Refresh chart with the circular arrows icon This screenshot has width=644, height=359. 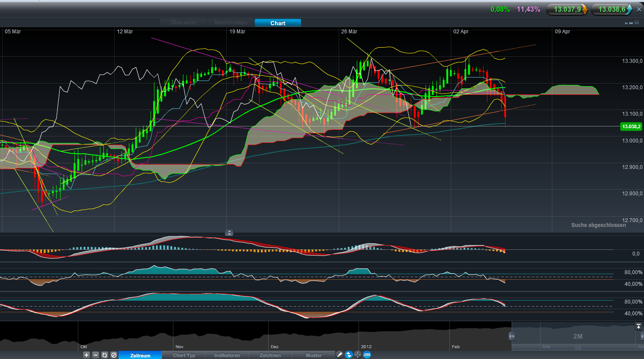pyautogui.click(x=105, y=355)
